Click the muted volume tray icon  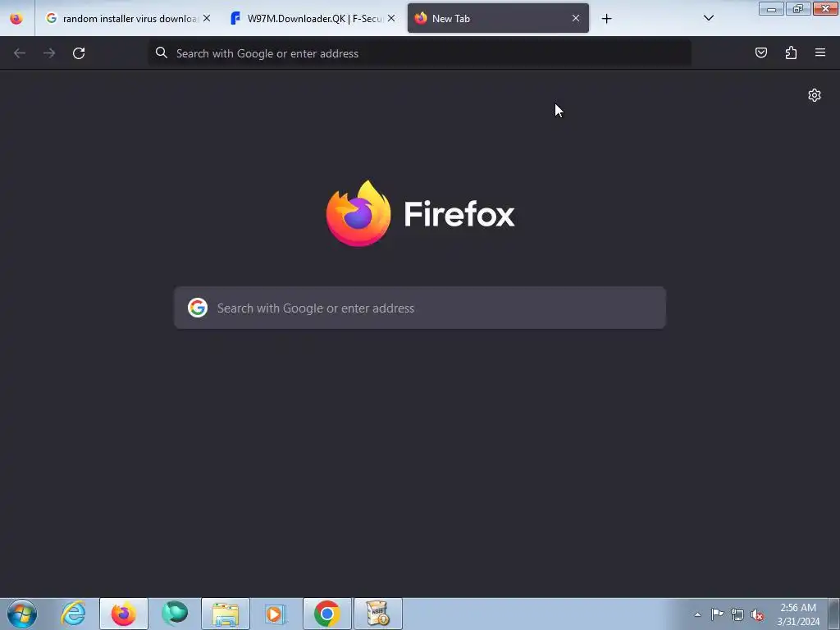(x=757, y=614)
